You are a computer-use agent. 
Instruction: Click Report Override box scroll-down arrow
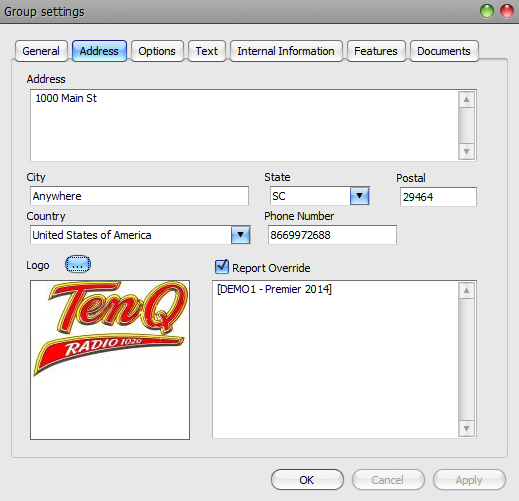[466, 428]
